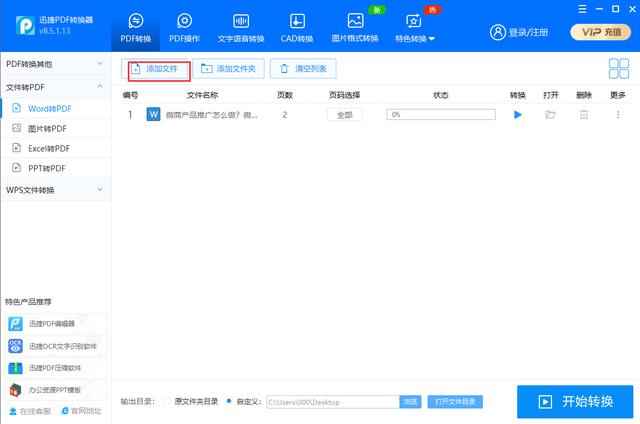Click 添加文件夹 button
Image resolution: width=640 pixels, height=424 pixels.
tap(229, 69)
